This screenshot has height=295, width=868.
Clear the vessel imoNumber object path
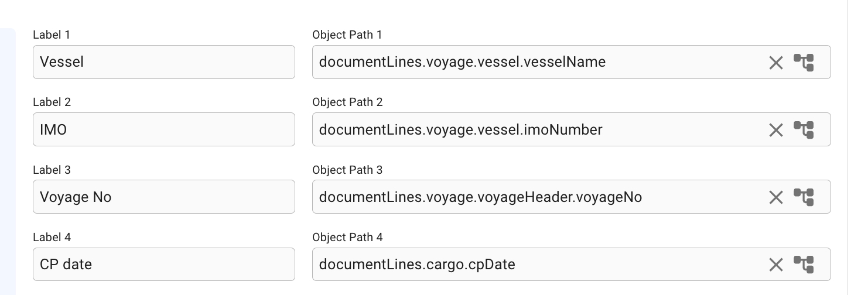[775, 130]
